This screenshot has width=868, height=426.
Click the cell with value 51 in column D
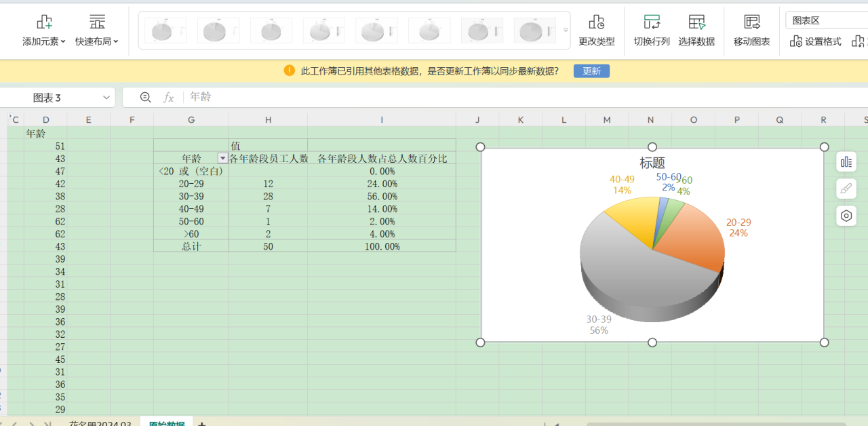[x=45, y=146]
